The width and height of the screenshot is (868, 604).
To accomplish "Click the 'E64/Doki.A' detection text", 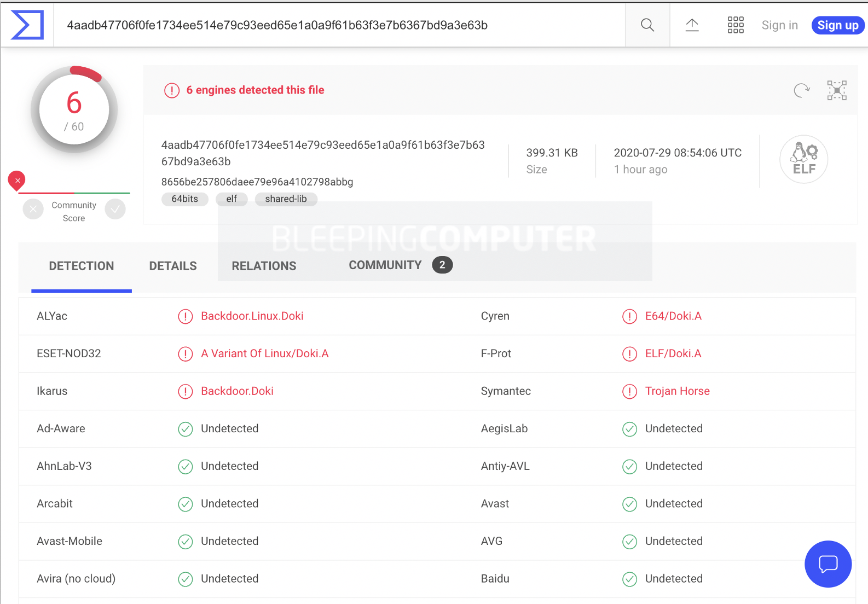I will pyautogui.click(x=673, y=316).
